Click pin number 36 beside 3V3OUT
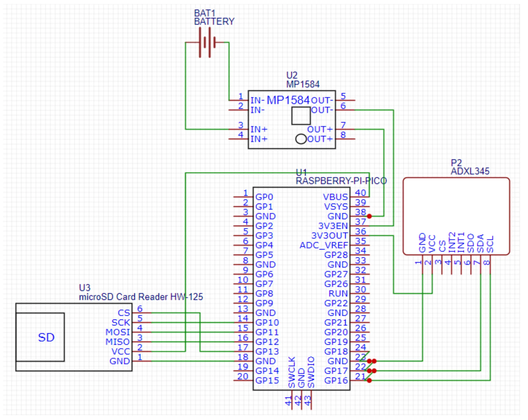 tap(361, 231)
